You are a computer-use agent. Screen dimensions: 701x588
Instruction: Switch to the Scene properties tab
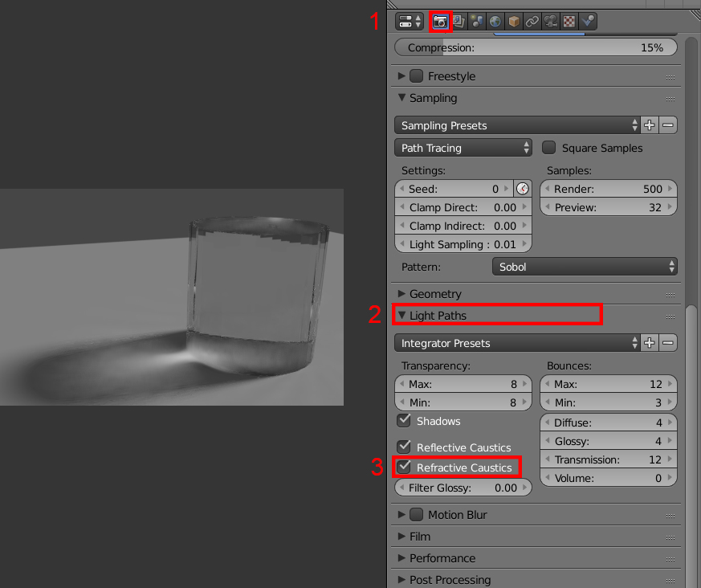tap(477, 21)
